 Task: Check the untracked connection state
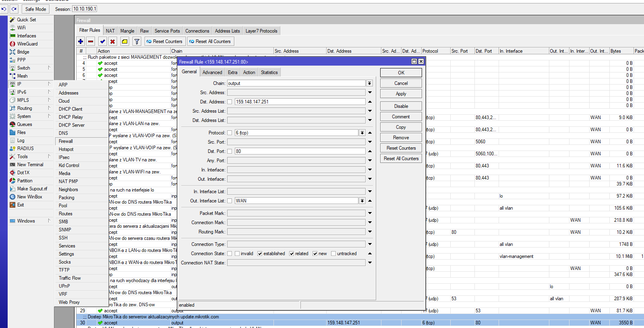point(333,254)
